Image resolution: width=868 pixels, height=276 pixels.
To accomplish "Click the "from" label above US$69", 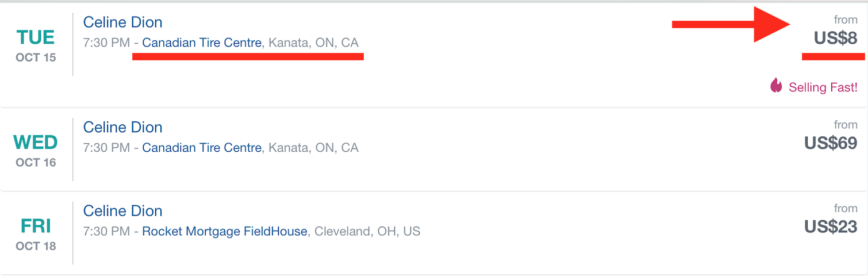I will point(846,124).
